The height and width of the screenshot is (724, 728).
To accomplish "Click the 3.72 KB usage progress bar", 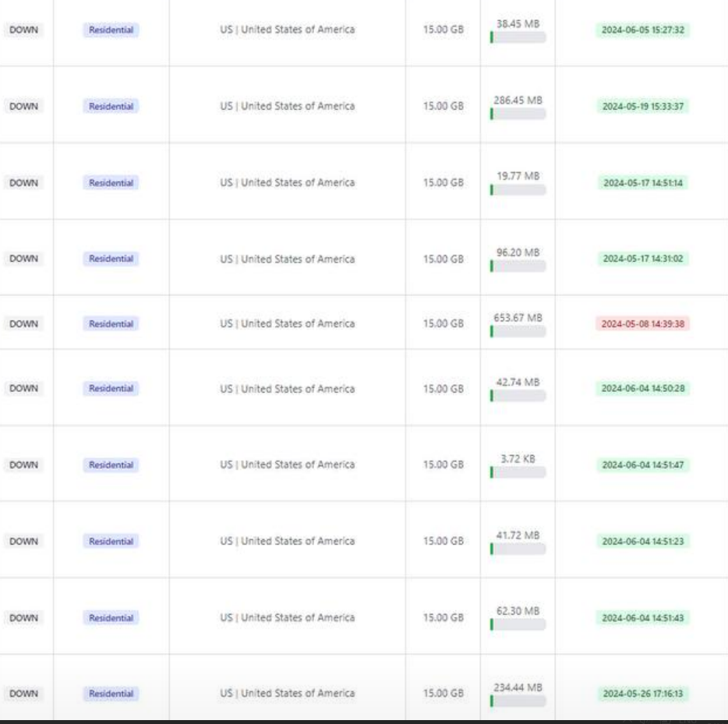I will (x=518, y=472).
